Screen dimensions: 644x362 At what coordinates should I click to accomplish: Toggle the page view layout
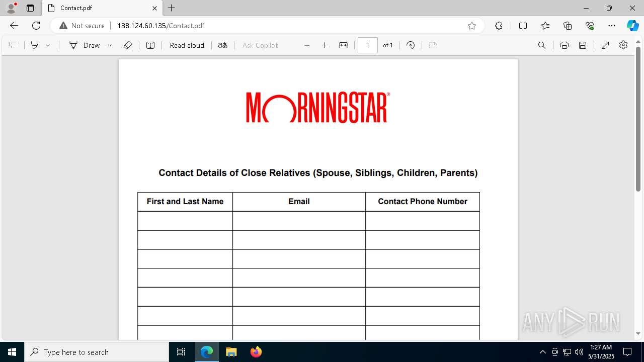pyautogui.click(x=433, y=45)
